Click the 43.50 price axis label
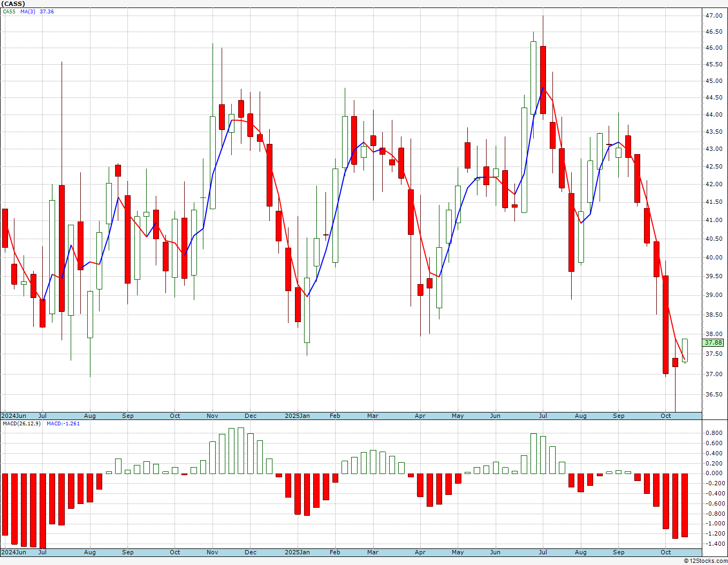Image resolution: width=728 pixels, height=565 pixels. click(714, 132)
